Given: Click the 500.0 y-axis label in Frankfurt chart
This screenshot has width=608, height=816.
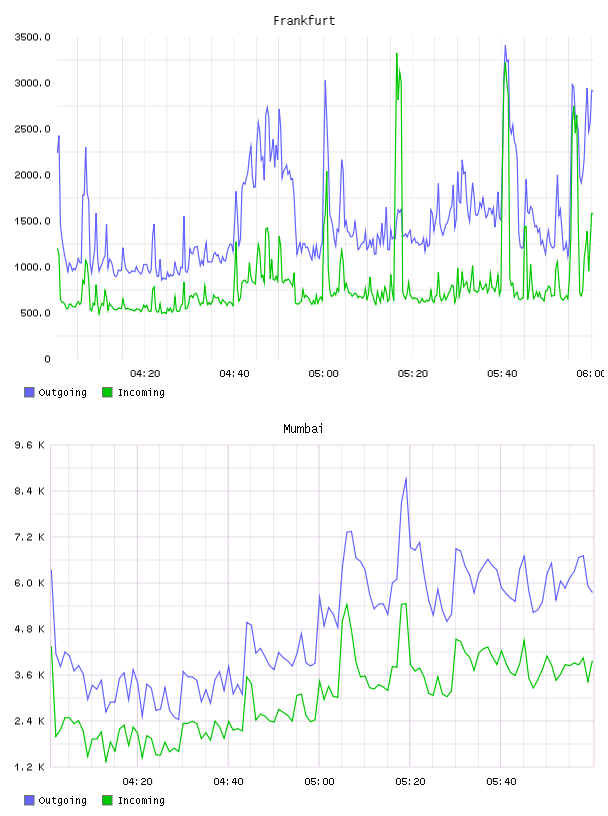Looking at the screenshot, I should [x=35, y=313].
